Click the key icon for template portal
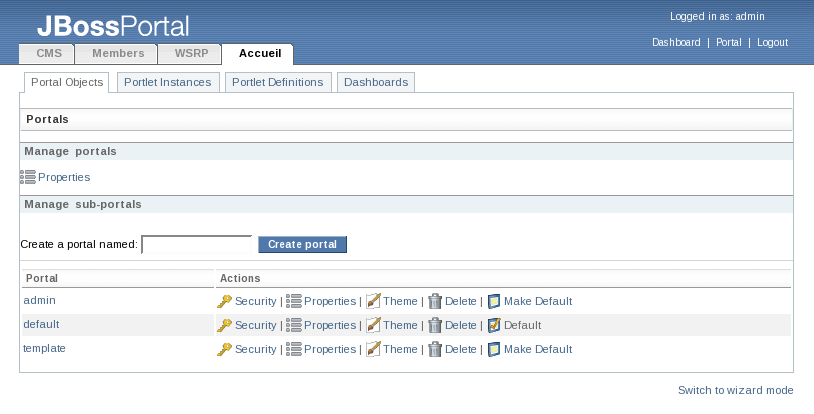Screen dimensions: 814x414 tap(224, 349)
